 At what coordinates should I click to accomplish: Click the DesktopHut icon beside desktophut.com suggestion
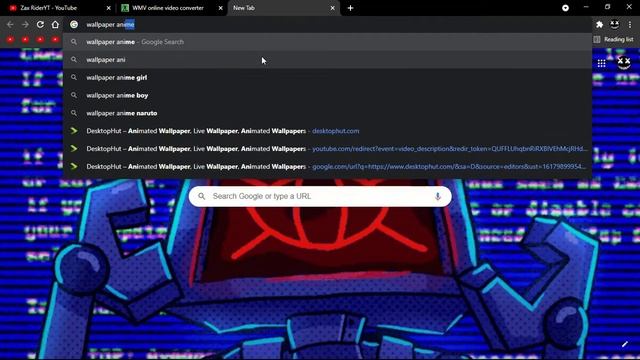pos(74,131)
